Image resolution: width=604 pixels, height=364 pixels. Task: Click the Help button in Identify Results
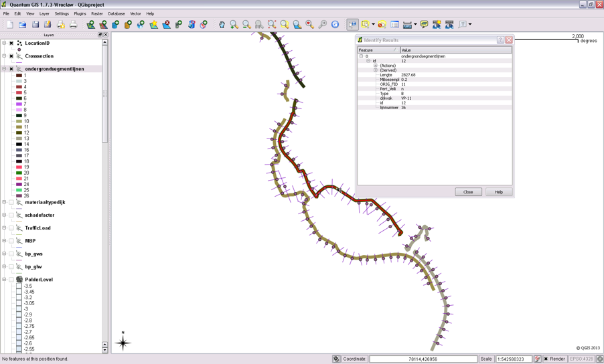498,192
